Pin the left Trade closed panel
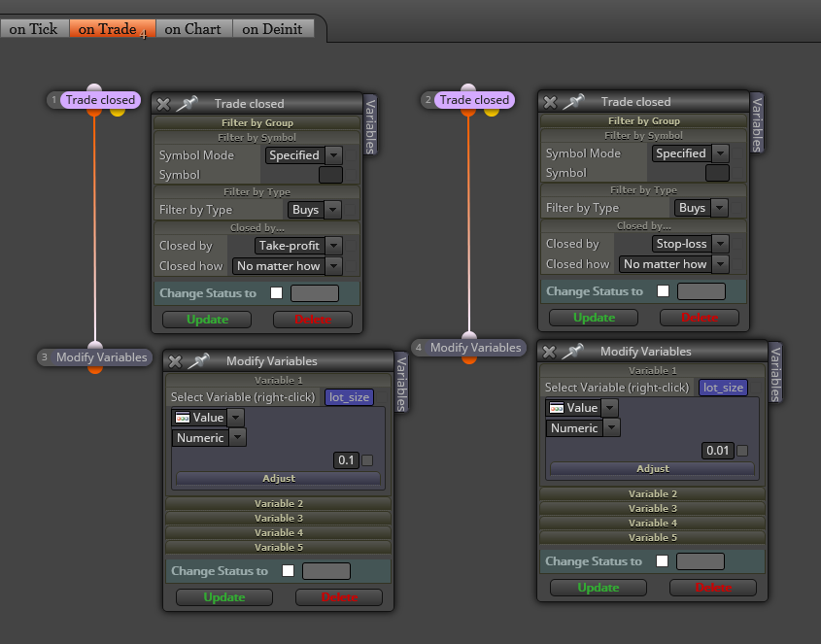This screenshot has width=821, height=644. click(x=187, y=103)
